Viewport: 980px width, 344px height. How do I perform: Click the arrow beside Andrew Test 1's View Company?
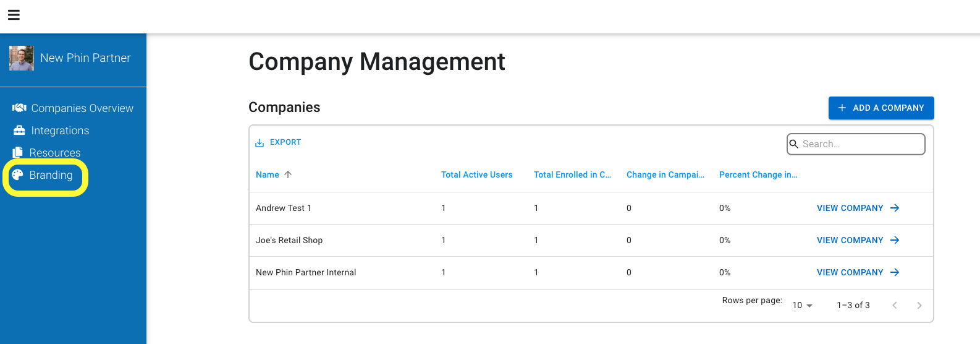[x=895, y=208]
